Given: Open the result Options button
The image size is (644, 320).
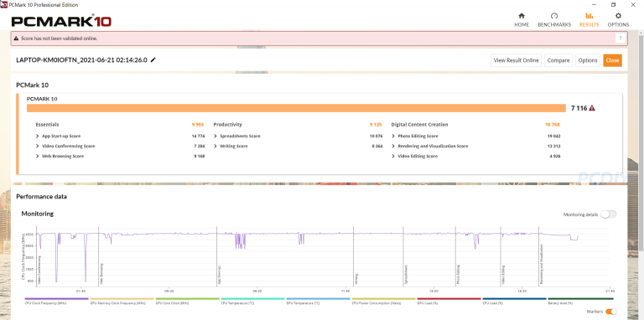Looking at the screenshot, I should click(x=588, y=60).
